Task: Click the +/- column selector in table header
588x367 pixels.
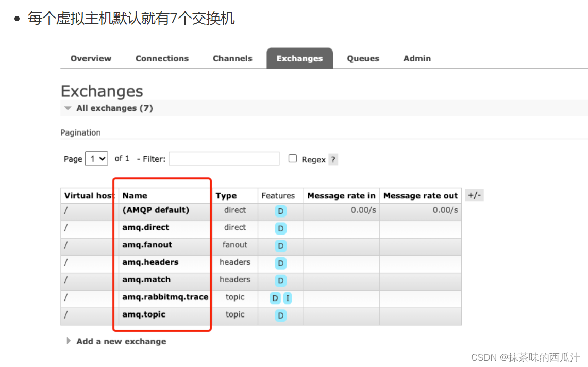Action: tap(474, 195)
